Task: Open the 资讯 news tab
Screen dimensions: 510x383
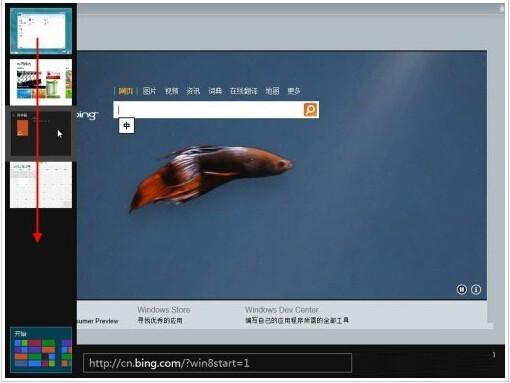Action: click(x=193, y=91)
